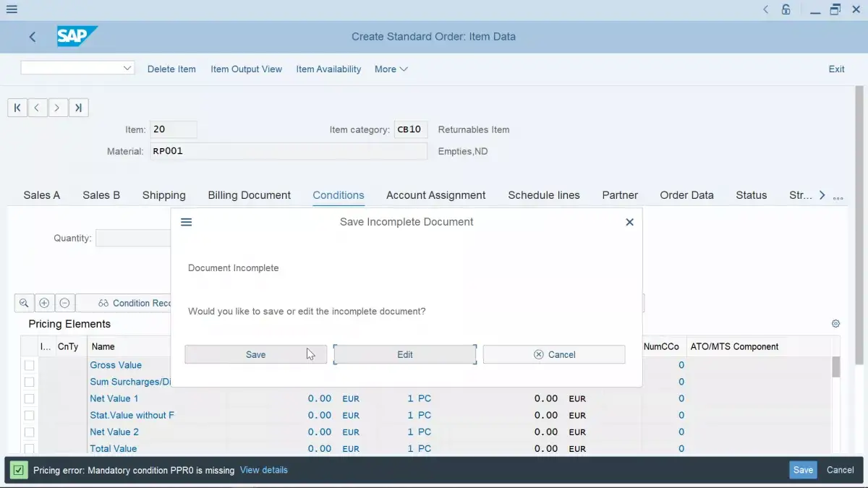The image size is (868, 488).
Task: Switch to the Sales B tab
Action: point(101,195)
